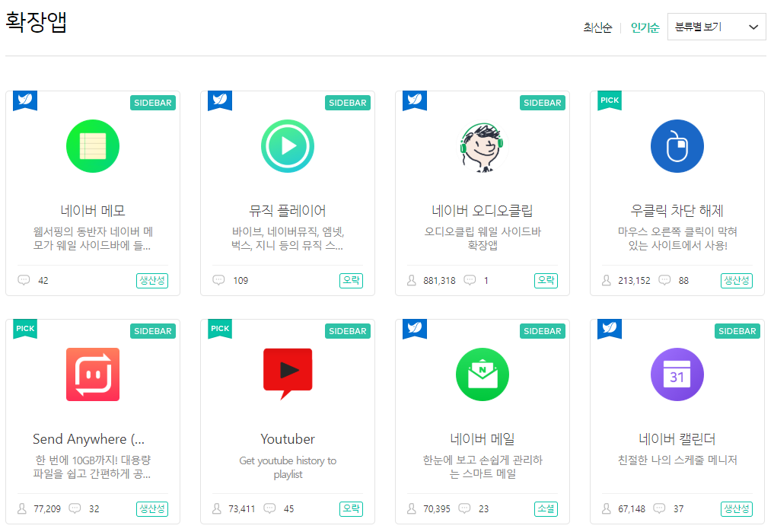This screenshot has width=774, height=532.
Task: Click the 77,209 user count text
Action: coord(47,509)
